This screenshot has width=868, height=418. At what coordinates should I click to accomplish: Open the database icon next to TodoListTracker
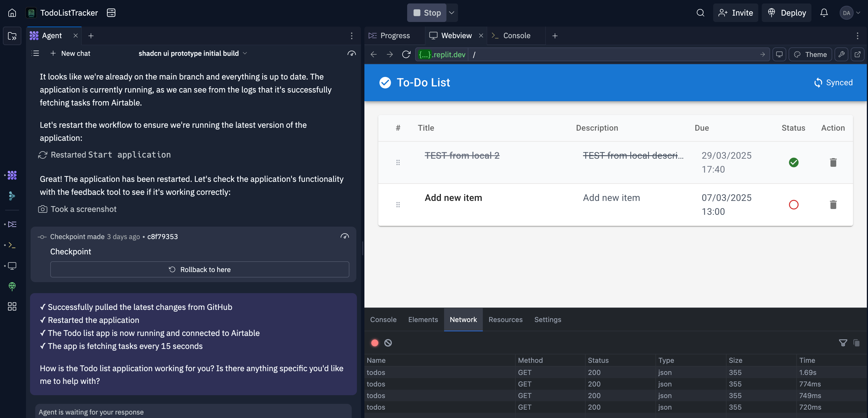[x=111, y=13]
